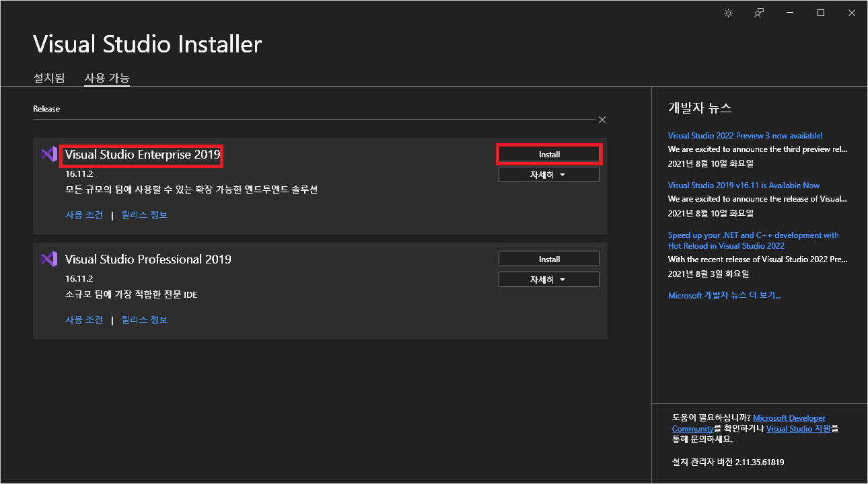Click Visual Studio Installer title heading

tap(147, 44)
